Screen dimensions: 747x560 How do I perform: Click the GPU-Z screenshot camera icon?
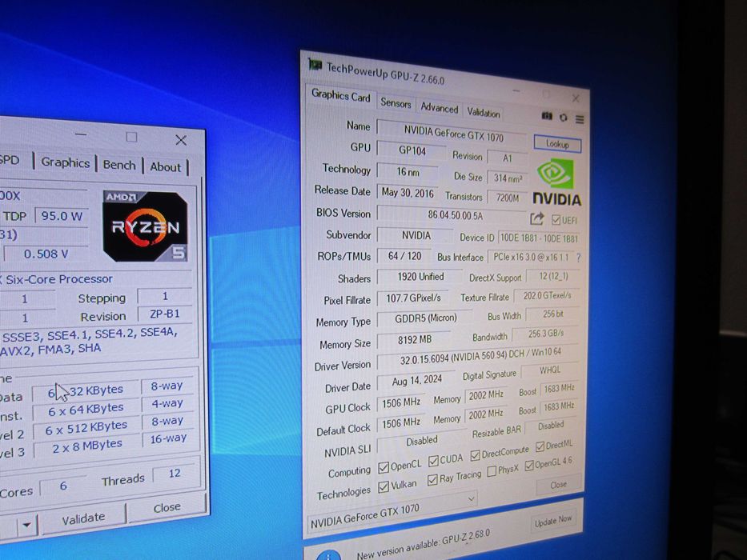tap(546, 116)
